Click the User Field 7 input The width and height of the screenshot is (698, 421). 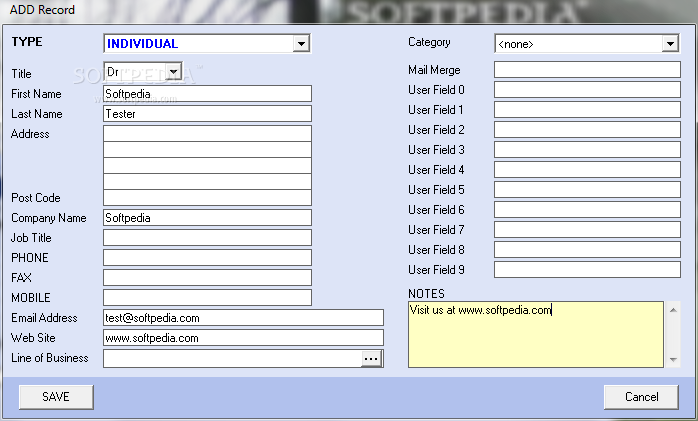click(587, 230)
